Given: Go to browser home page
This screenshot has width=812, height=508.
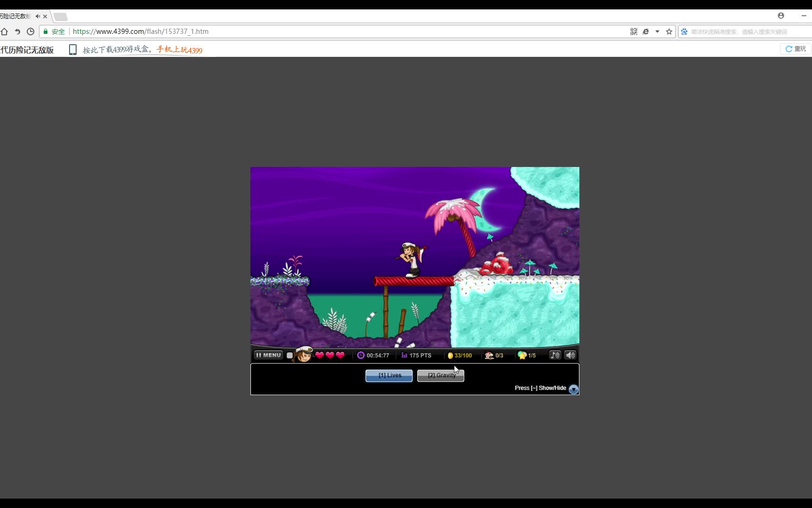Looking at the screenshot, I should pyautogui.click(x=4, y=32).
